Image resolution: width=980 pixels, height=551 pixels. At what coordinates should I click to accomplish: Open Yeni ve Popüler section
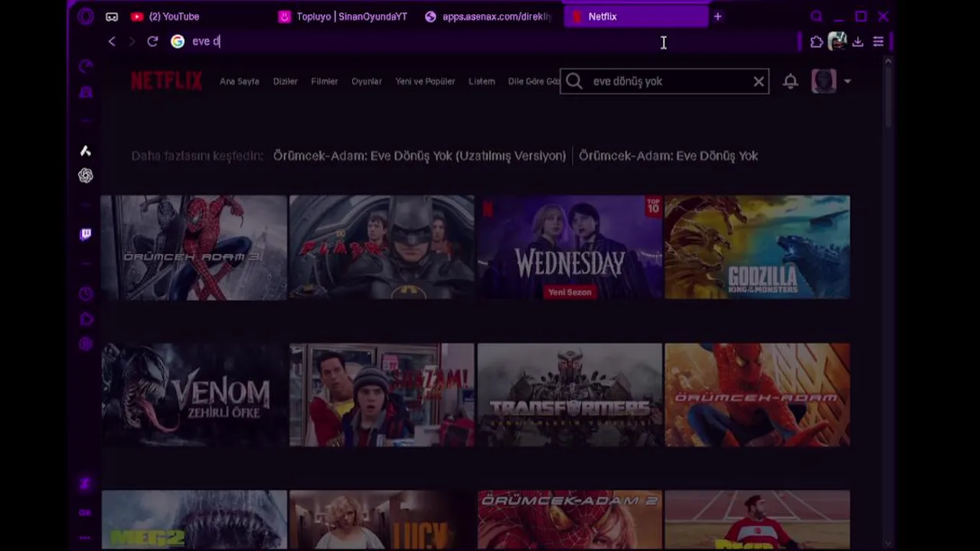coord(425,81)
